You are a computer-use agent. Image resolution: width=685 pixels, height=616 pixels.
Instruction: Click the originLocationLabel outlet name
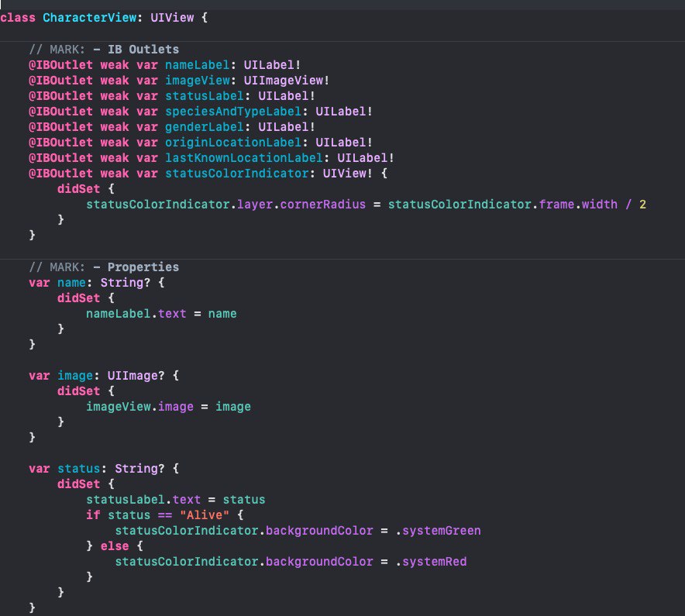tap(233, 143)
